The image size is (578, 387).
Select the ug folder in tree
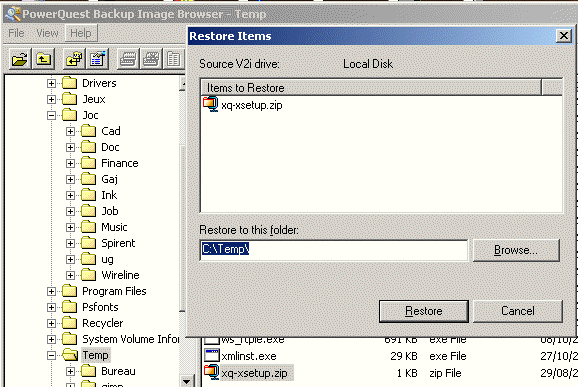[107, 259]
